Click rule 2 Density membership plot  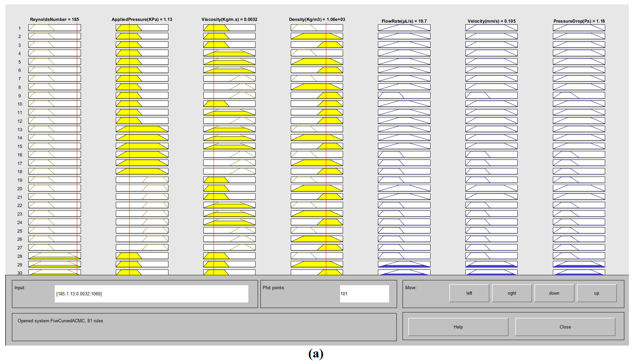pos(317,36)
